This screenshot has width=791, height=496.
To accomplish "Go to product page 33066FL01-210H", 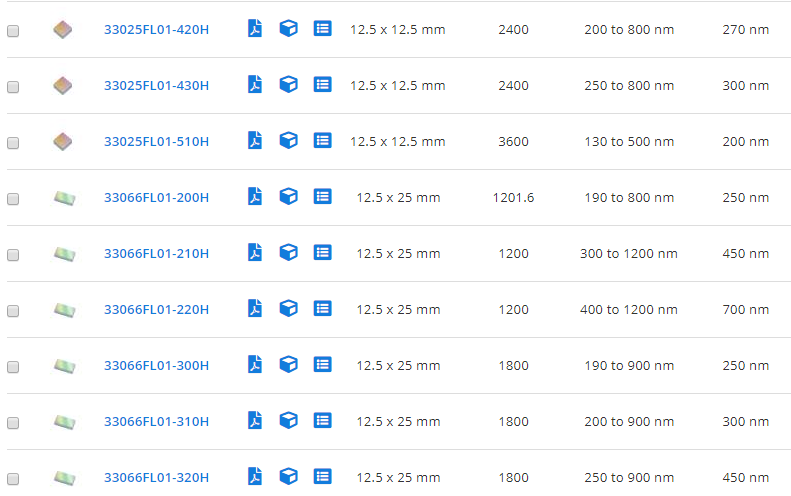I will tap(156, 254).
